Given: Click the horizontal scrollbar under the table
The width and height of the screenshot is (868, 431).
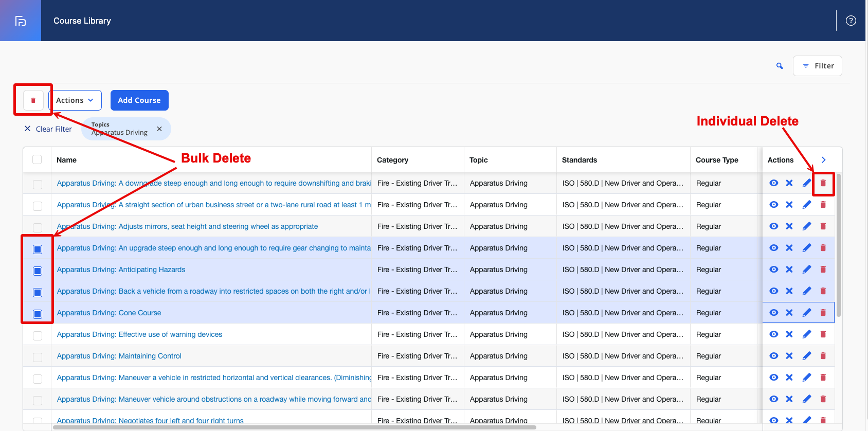Looking at the screenshot, I should 295,427.
